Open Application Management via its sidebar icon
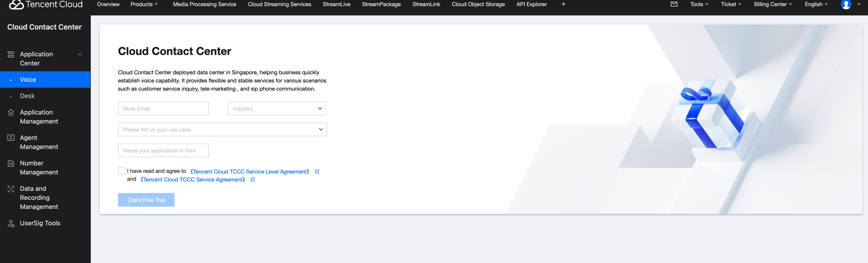 11,113
